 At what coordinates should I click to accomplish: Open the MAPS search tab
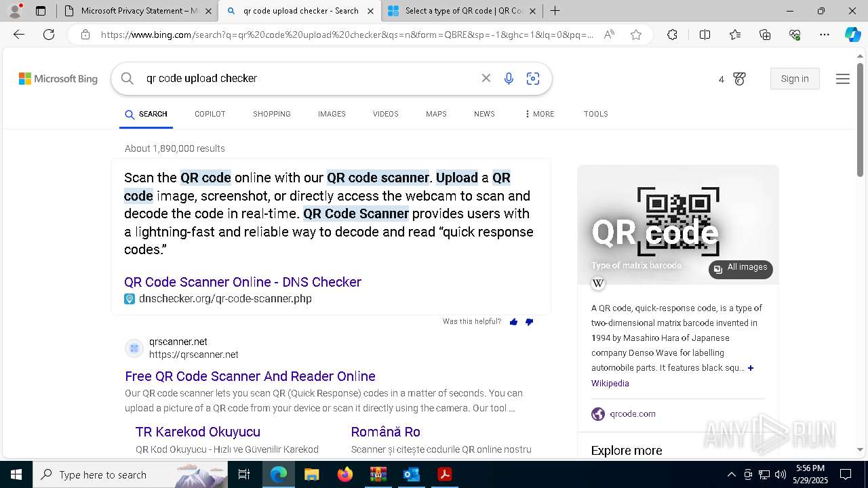[436, 114]
